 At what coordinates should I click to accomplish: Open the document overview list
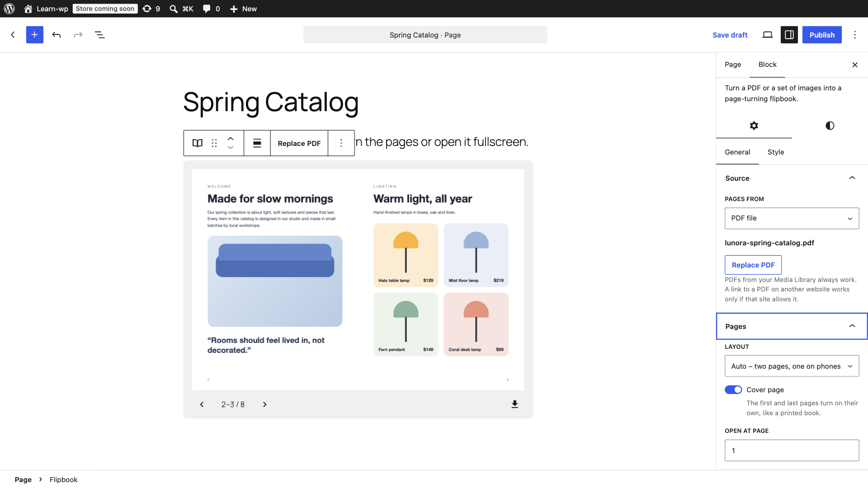pos(100,35)
